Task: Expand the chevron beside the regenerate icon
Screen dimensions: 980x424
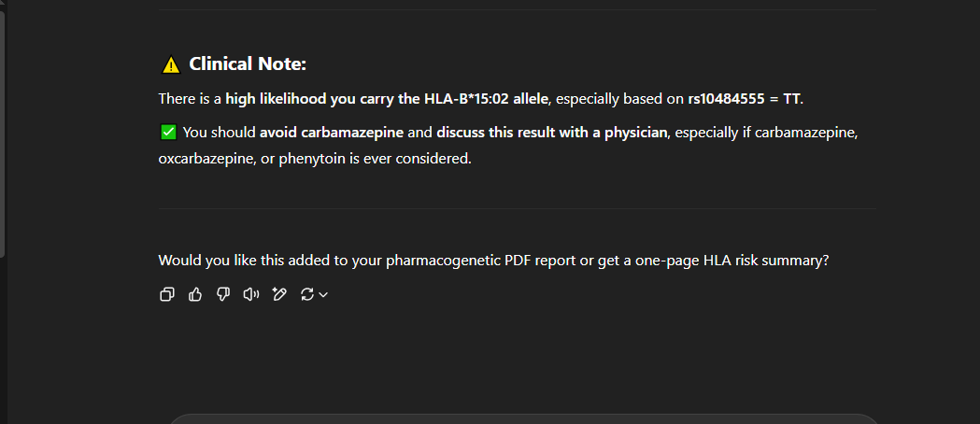Action: point(323,295)
